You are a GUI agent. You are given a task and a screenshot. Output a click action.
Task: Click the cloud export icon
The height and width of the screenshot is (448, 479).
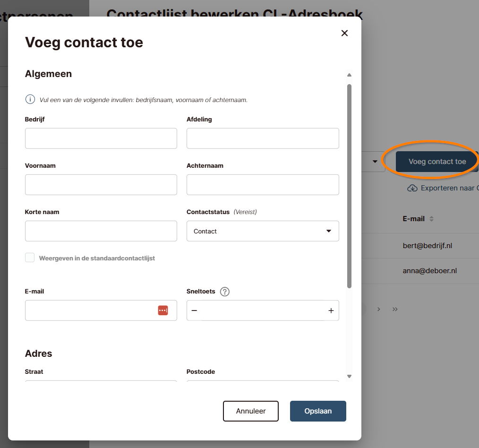412,188
